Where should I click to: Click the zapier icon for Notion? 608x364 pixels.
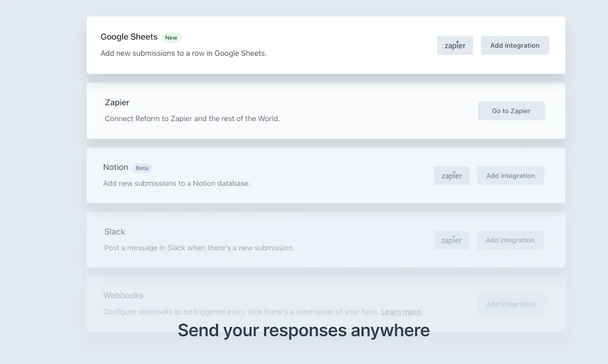click(451, 175)
